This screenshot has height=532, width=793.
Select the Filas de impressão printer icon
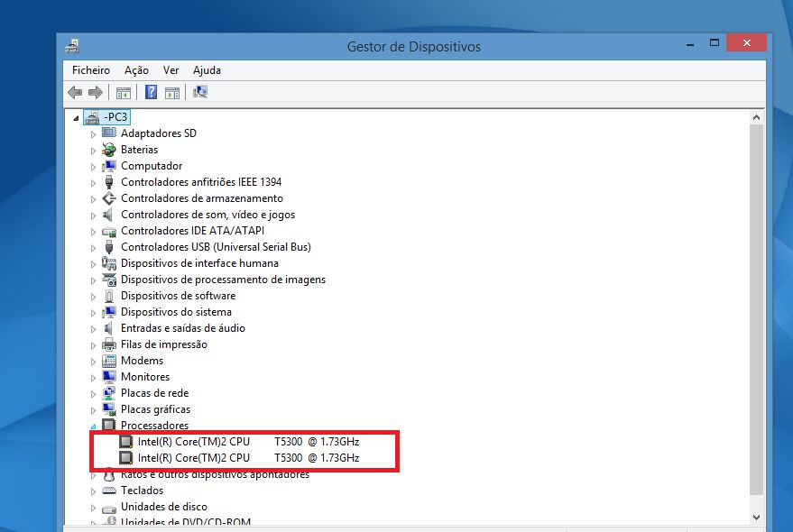point(109,344)
